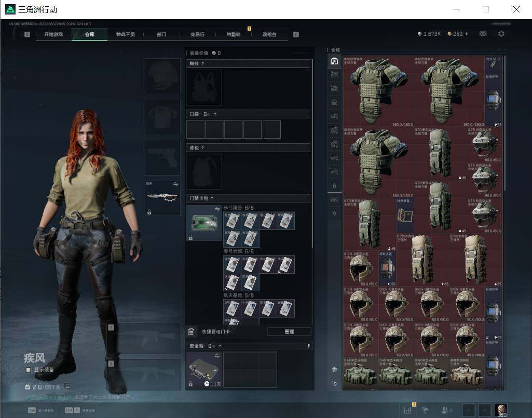Image resolution: width=532 pixels, height=418 pixels.
Task: Click the stack items icon in warehouse sidebar
Action: coord(334,369)
